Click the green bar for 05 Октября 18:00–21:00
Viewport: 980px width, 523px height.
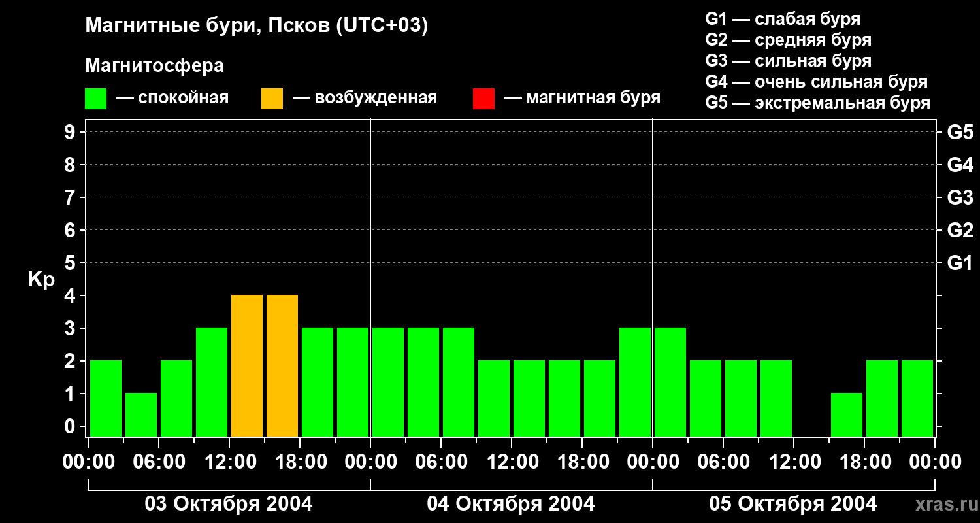click(882, 398)
